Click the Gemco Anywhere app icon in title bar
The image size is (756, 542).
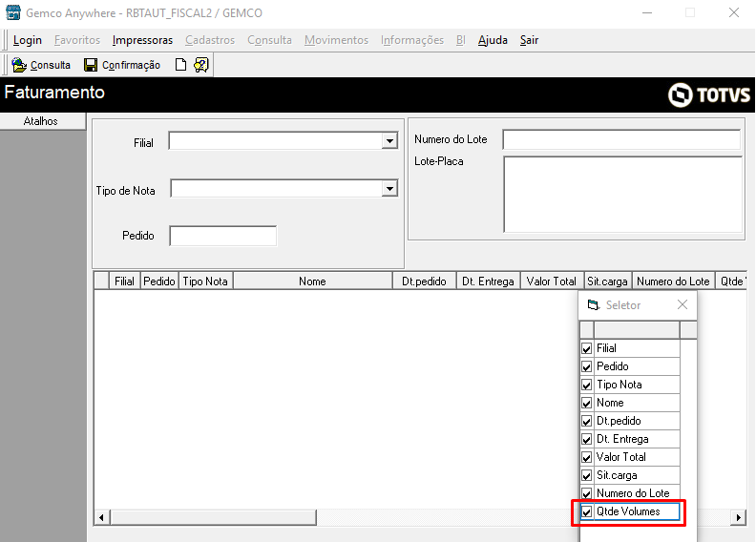(x=13, y=12)
